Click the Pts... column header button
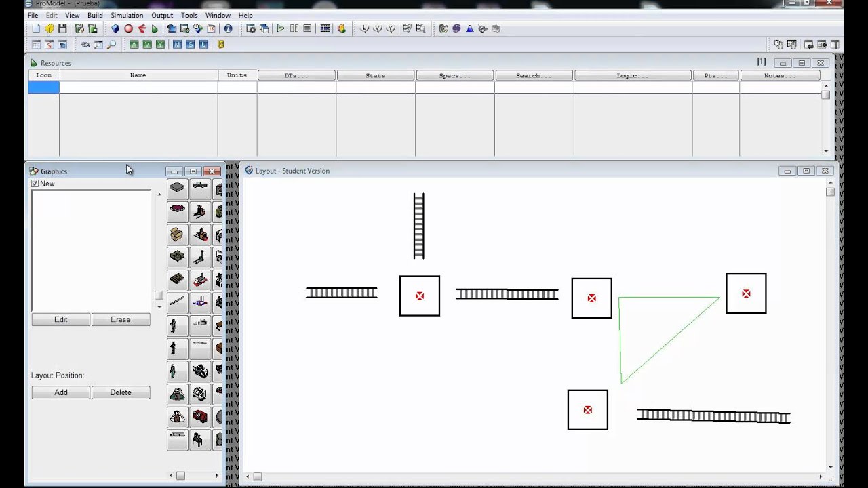The image size is (868, 488). 716,75
